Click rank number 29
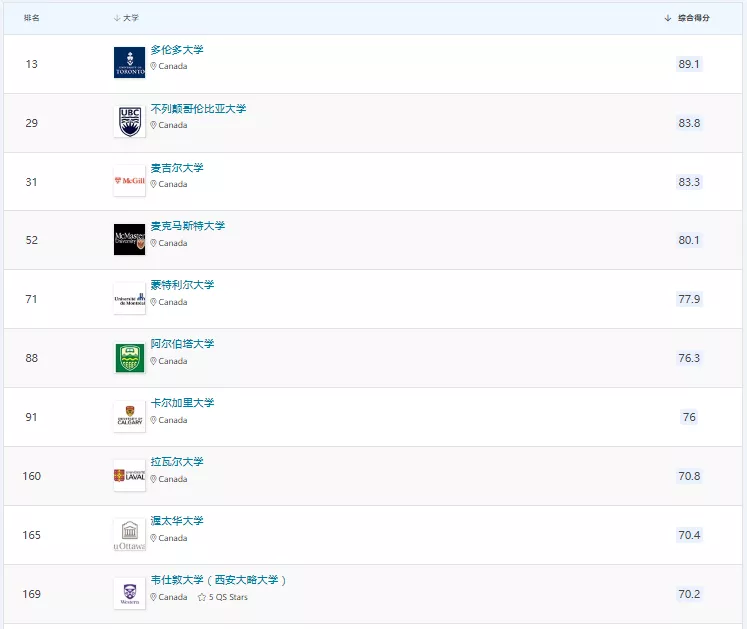Screen dimensions: 747x629 [31, 123]
